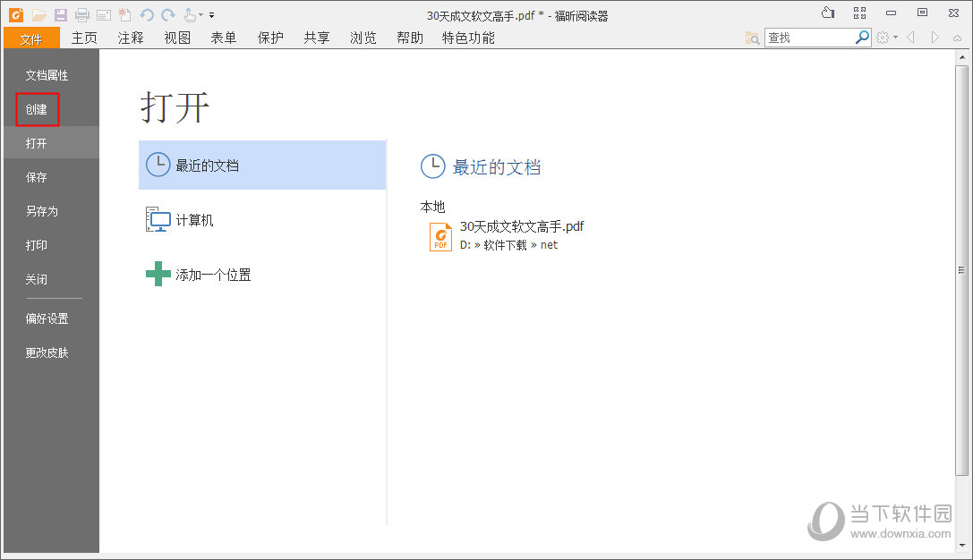Toggle the like/feedback icon in the title bar

[828, 13]
